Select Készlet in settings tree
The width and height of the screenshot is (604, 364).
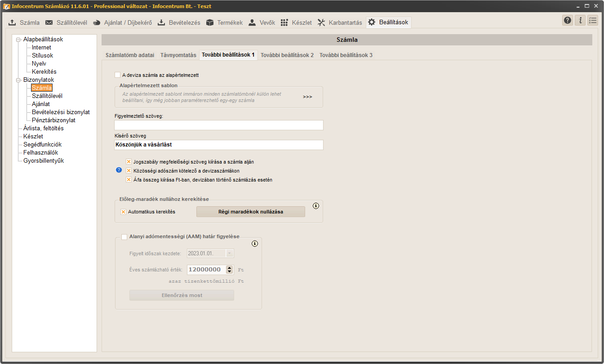coord(33,137)
